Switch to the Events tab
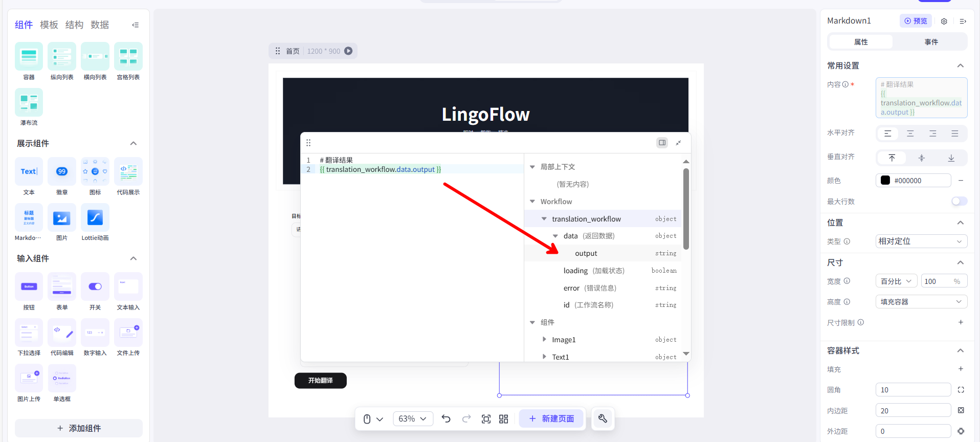Image resolution: width=980 pixels, height=442 pixels. tap(931, 42)
